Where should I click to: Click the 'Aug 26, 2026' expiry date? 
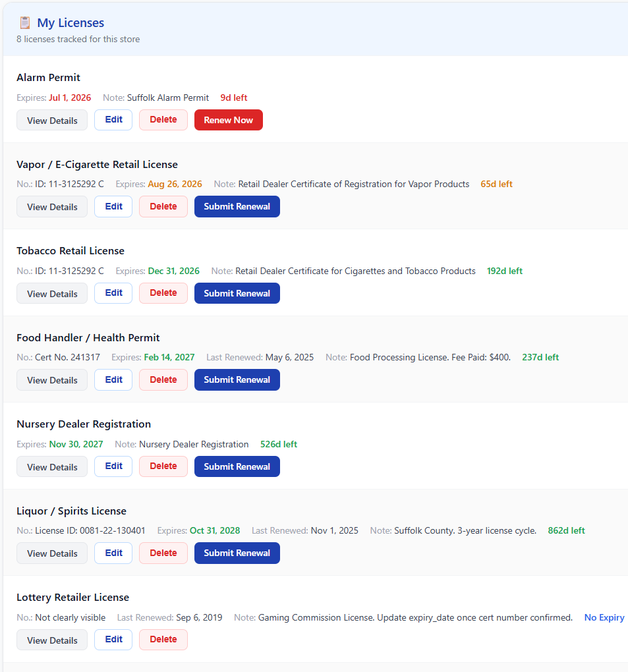[175, 184]
